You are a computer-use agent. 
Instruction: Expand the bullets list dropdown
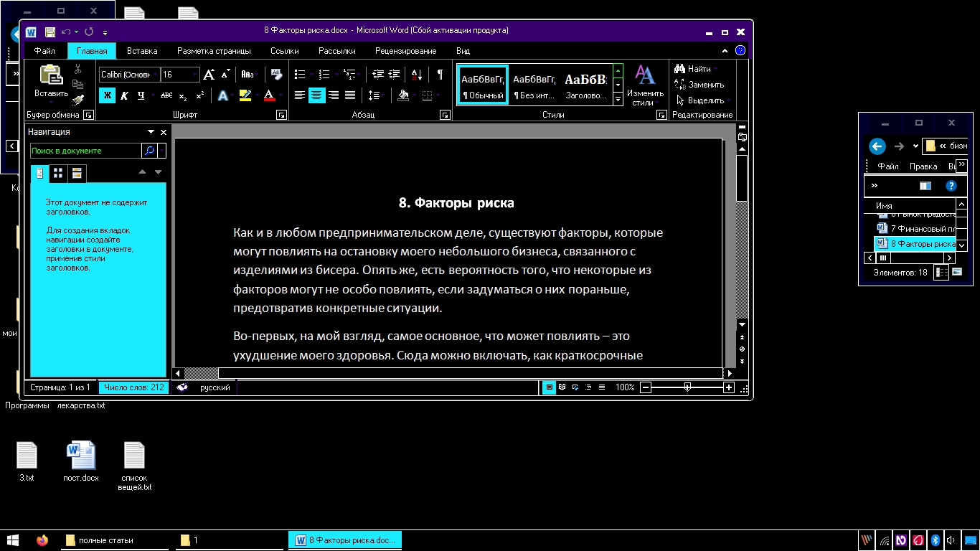click(311, 75)
